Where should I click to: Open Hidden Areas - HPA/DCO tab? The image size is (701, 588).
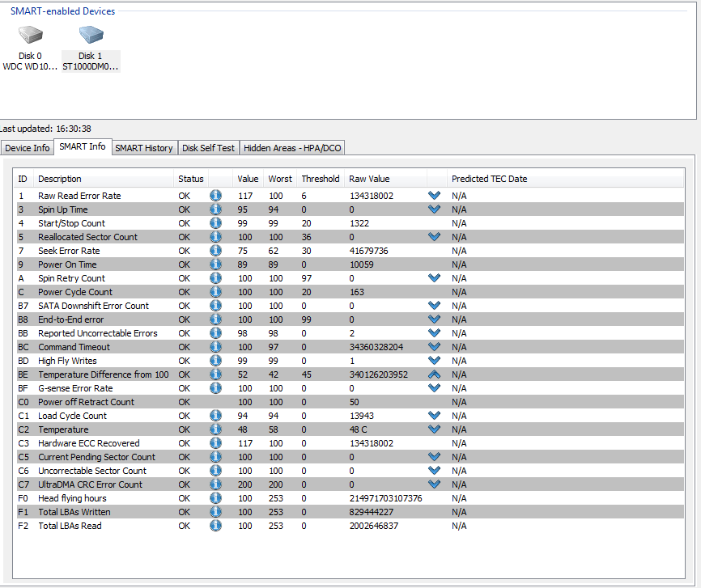click(292, 148)
